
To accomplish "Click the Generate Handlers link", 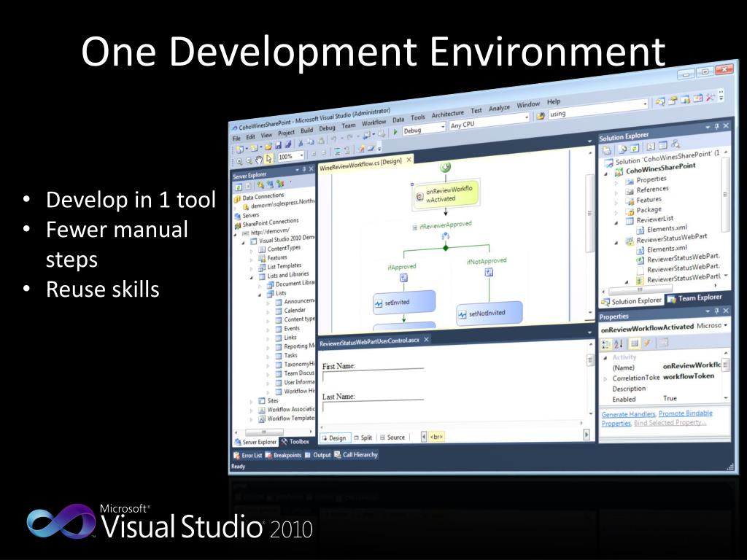I will (x=628, y=414).
